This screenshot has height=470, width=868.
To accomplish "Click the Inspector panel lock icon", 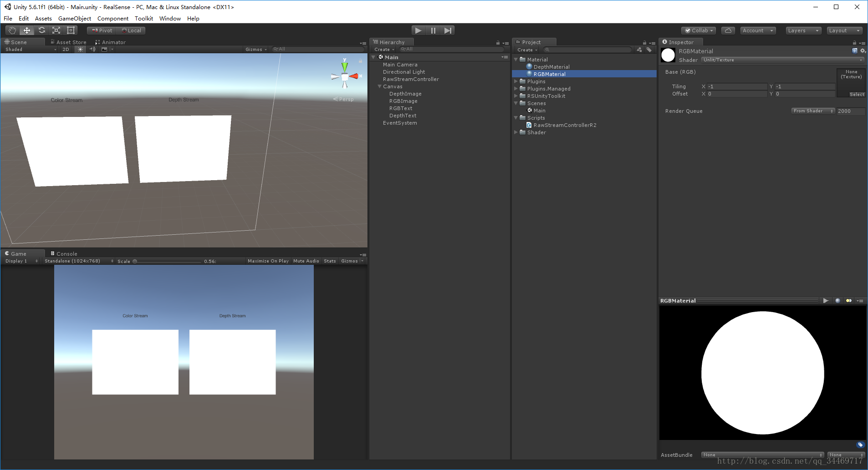I will [x=854, y=43].
